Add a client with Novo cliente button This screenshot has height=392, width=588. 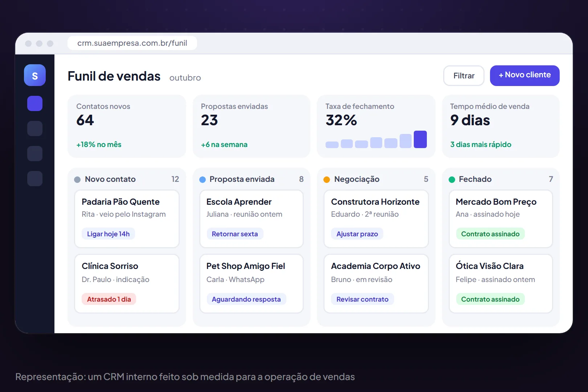[524, 75]
